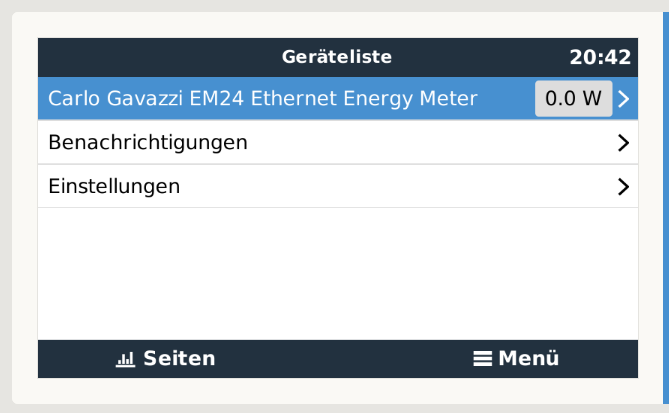Viewport: 669px width, 413px height.
Task: Click the empty white area below Einstellungen
Action: [x=338, y=274]
